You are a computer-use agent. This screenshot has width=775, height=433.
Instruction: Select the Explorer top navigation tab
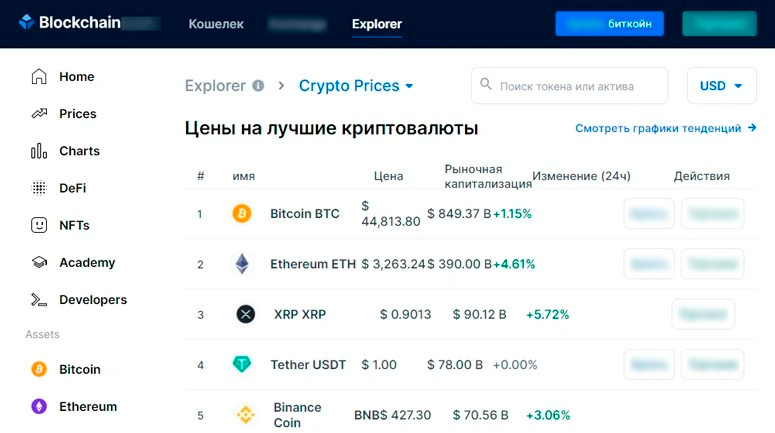377,23
